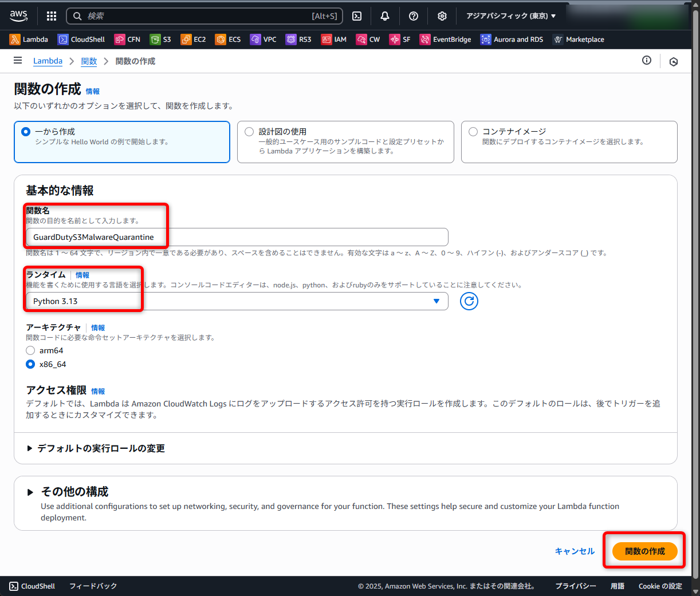700x596 pixels.
Task: Choose arm64 architecture
Action: (x=30, y=350)
